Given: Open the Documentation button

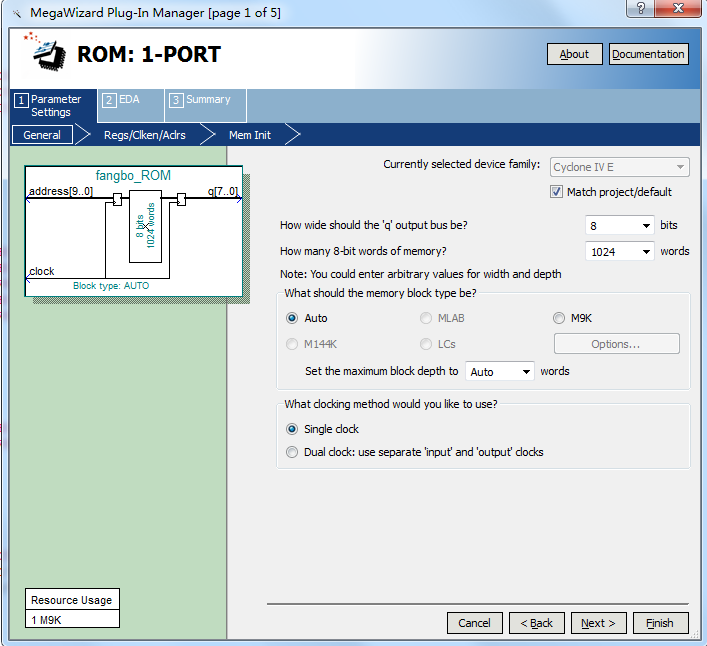Looking at the screenshot, I should (648, 54).
